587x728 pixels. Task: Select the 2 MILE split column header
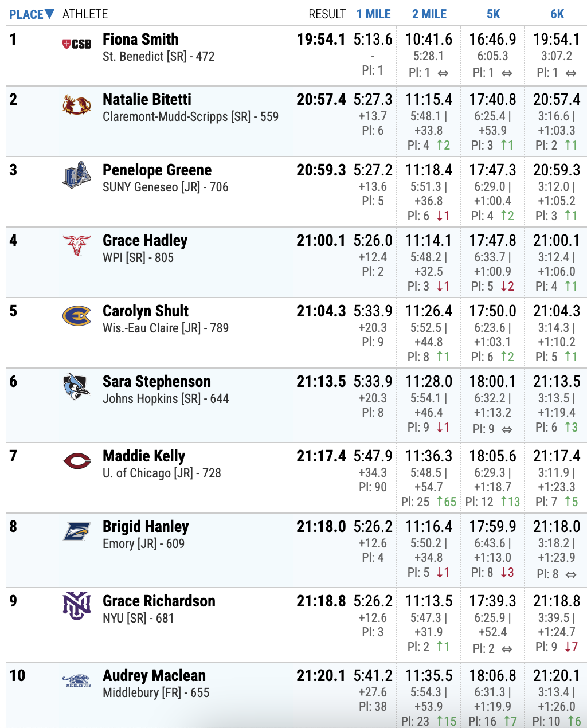(x=429, y=14)
